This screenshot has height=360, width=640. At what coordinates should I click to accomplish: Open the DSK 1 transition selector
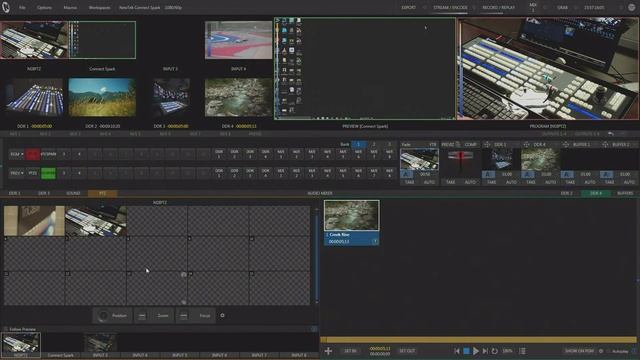tap(488, 174)
